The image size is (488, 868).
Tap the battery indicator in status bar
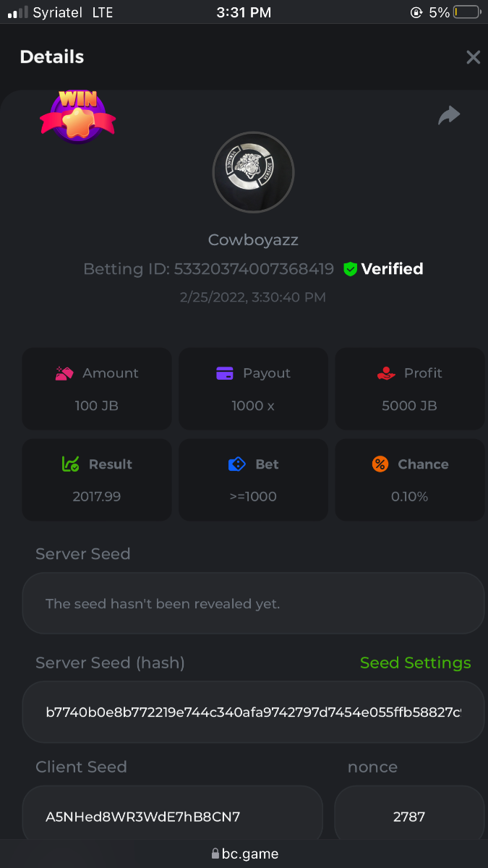click(467, 12)
